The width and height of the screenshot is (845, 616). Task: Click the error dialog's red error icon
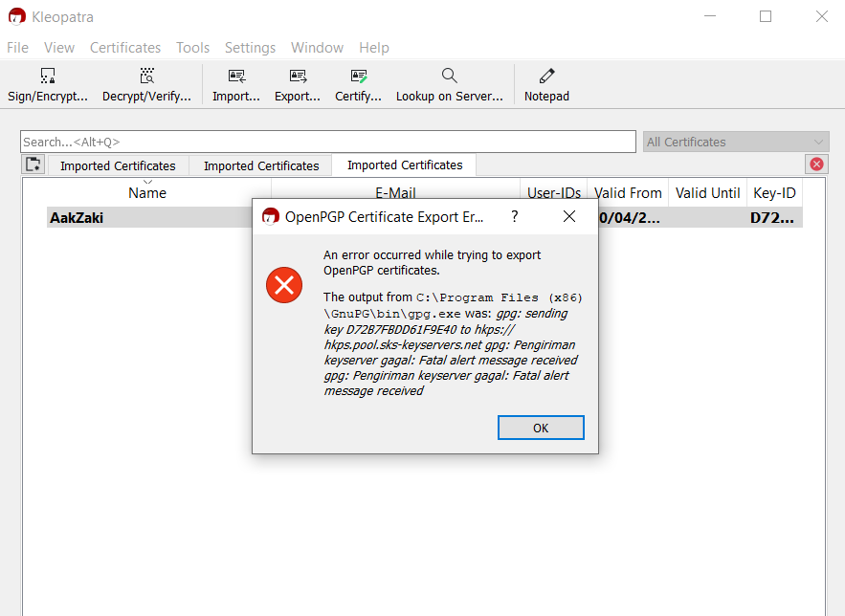[x=284, y=285]
